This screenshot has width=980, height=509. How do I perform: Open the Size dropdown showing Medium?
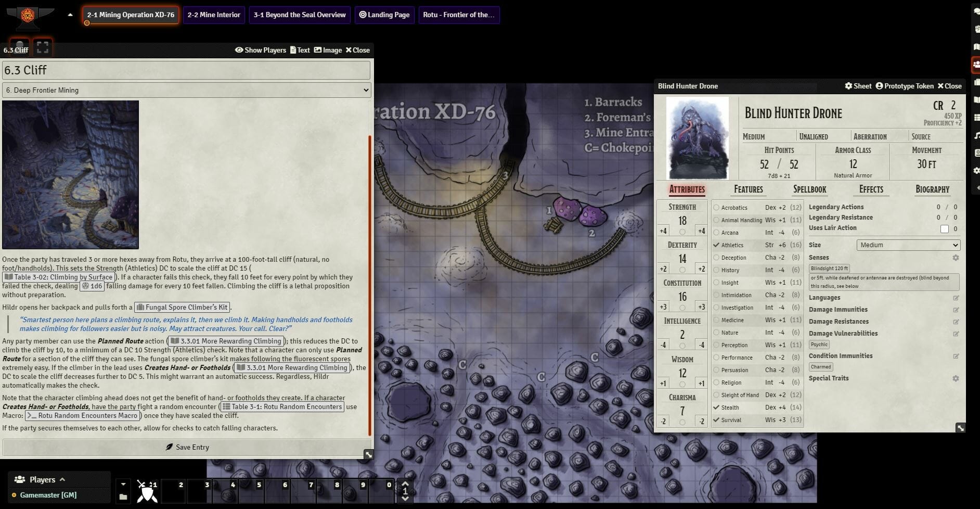click(908, 245)
